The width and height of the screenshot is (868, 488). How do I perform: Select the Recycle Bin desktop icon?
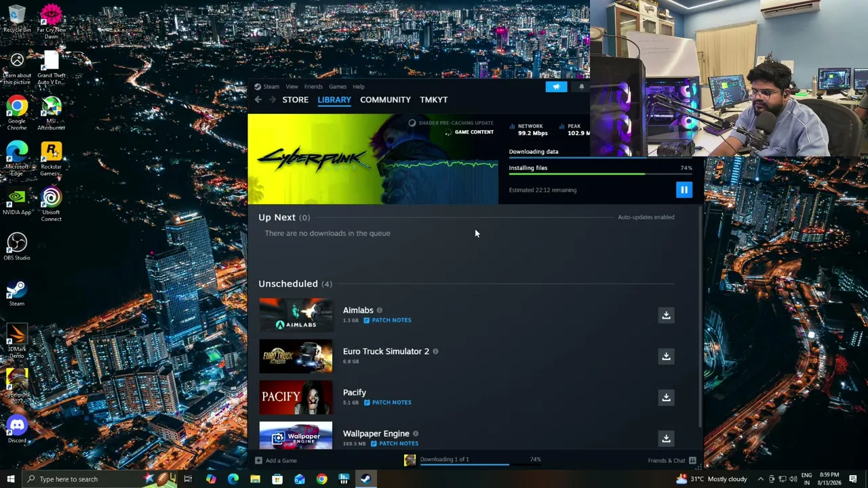point(17,20)
